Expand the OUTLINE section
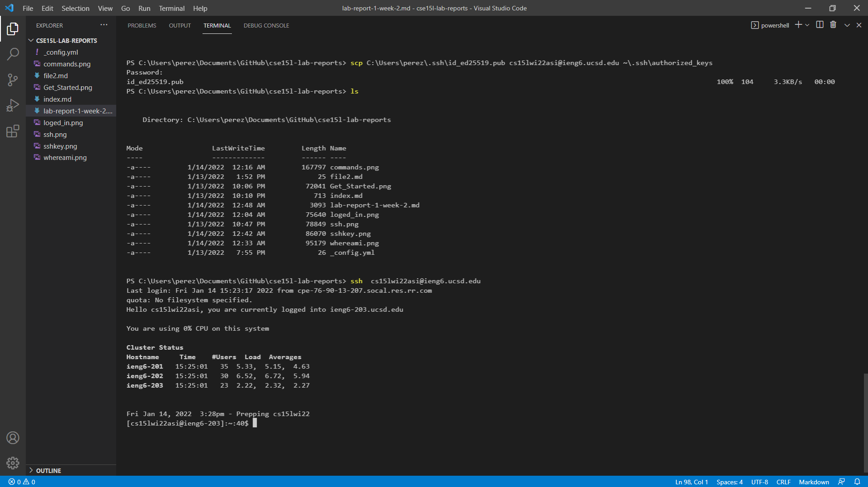The image size is (868, 487). coord(48,471)
